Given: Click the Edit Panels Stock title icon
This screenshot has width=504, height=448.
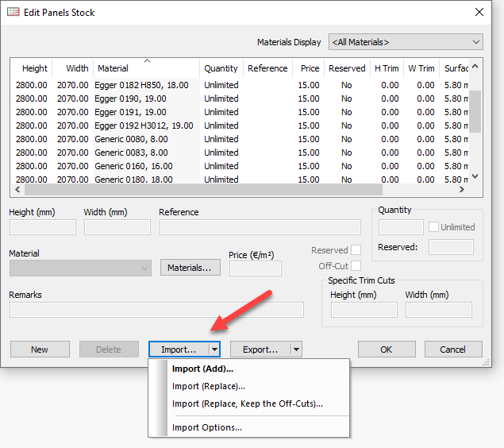Looking at the screenshot, I should pyautogui.click(x=13, y=12).
